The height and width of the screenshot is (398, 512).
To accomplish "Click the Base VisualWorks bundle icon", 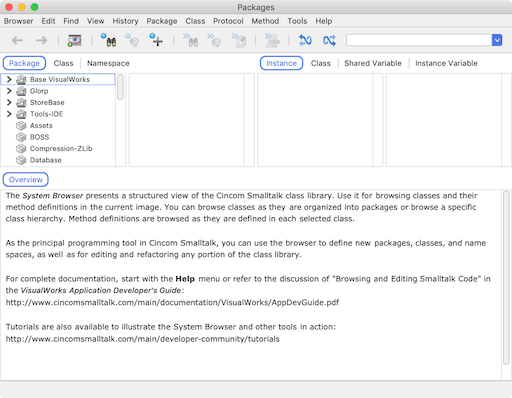I will [x=21, y=79].
